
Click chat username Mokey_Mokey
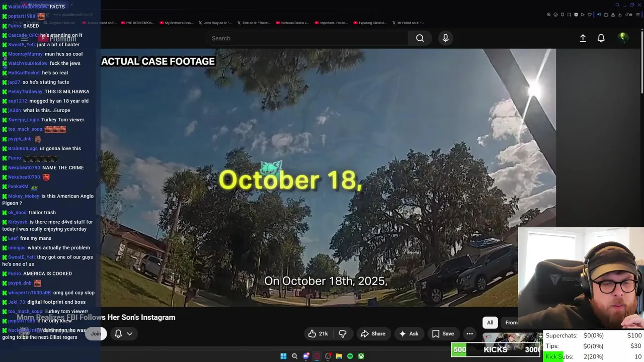click(x=24, y=196)
